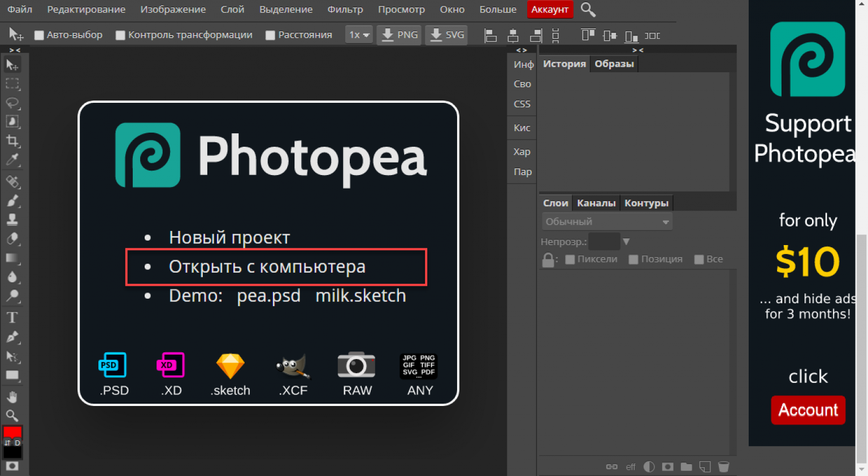The width and height of the screenshot is (868, 476).
Task: Select the Gradient tool
Action: (12, 258)
